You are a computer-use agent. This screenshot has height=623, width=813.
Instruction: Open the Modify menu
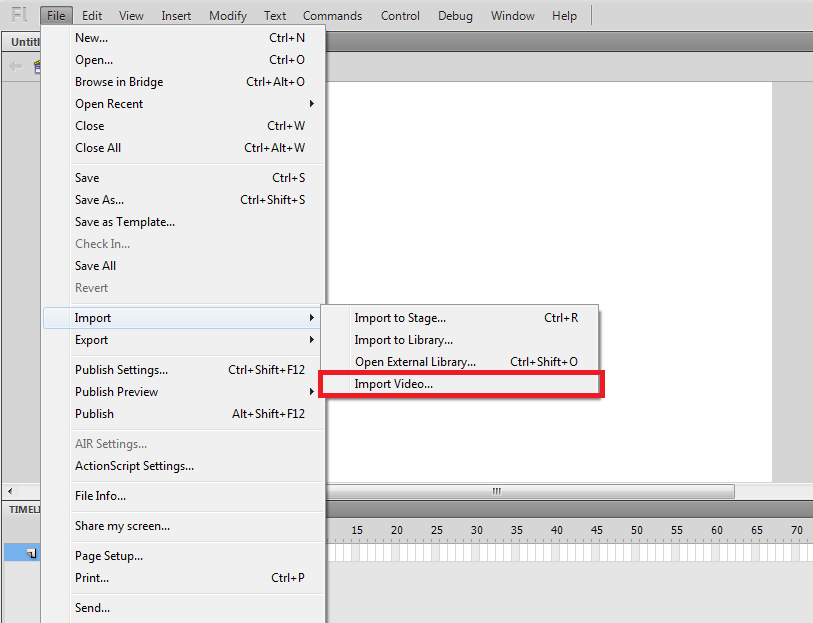[x=228, y=16]
